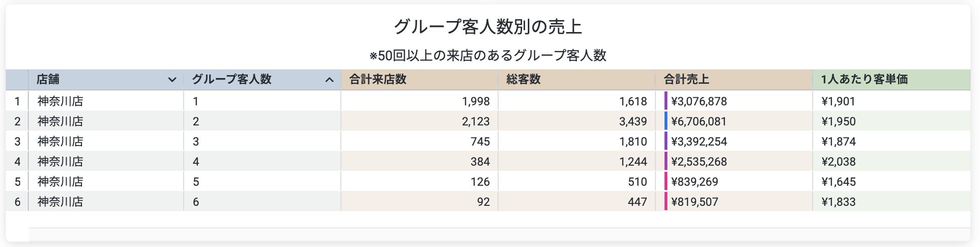Select the 総客数 column header
The width and height of the screenshot is (980, 247).
click(x=576, y=80)
